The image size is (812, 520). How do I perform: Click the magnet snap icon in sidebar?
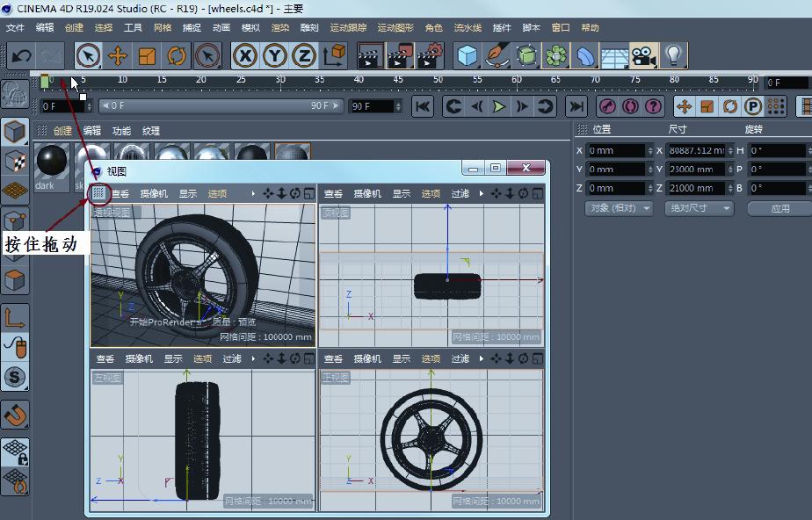15,414
